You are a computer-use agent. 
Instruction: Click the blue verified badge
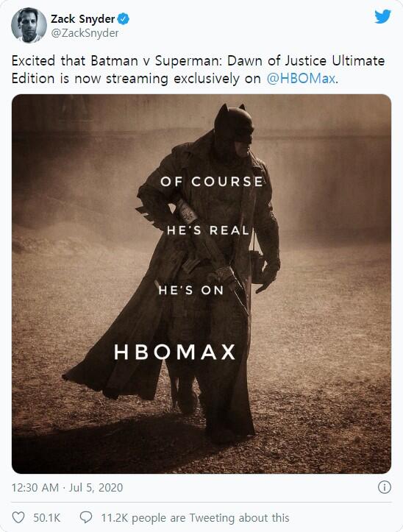pyautogui.click(x=123, y=19)
